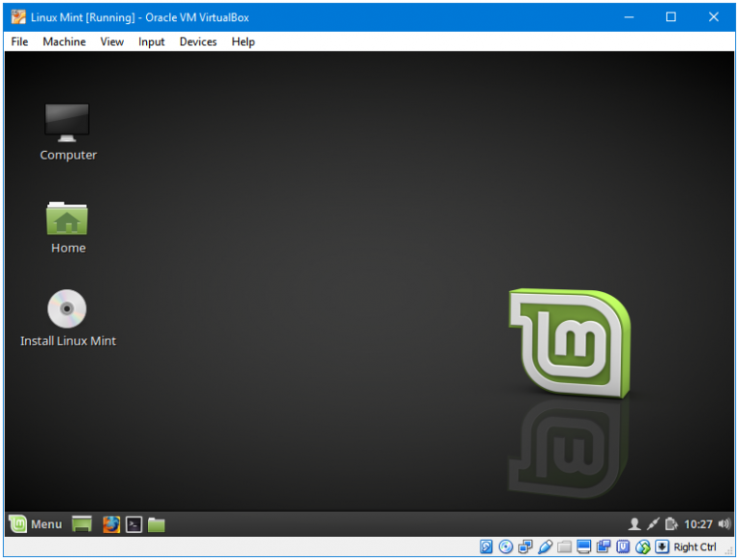Click the mouse integration status icon
This screenshot has width=738, height=560.
pyautogui.click(x=643, y=547)
